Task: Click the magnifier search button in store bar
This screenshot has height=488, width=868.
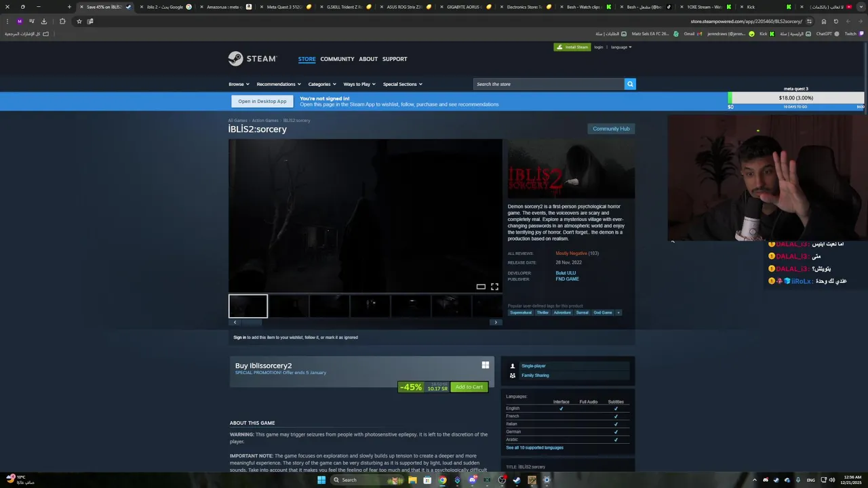Action: (630, 84)
